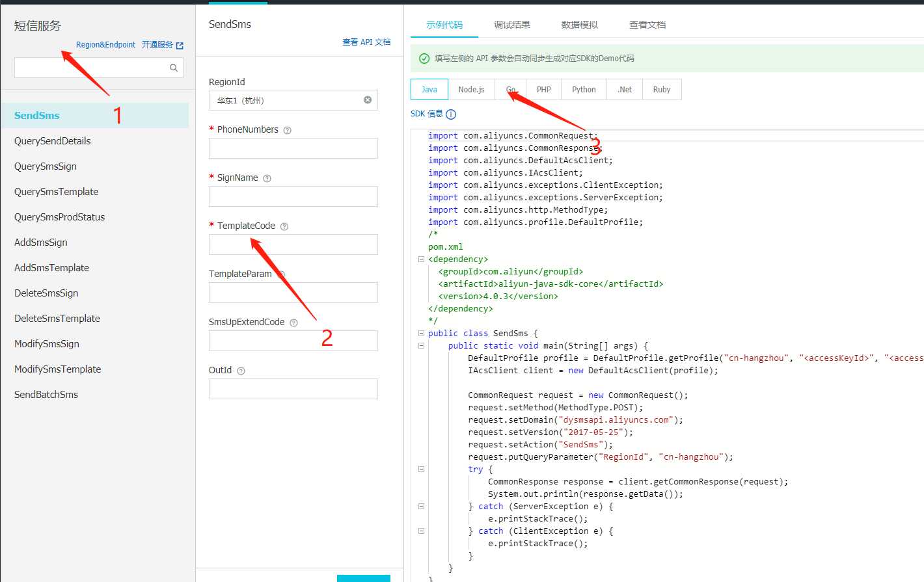Screen dimensions: 924x582
Task: Focus the SmsUpExtendCode input field
Action: point(293,341)
